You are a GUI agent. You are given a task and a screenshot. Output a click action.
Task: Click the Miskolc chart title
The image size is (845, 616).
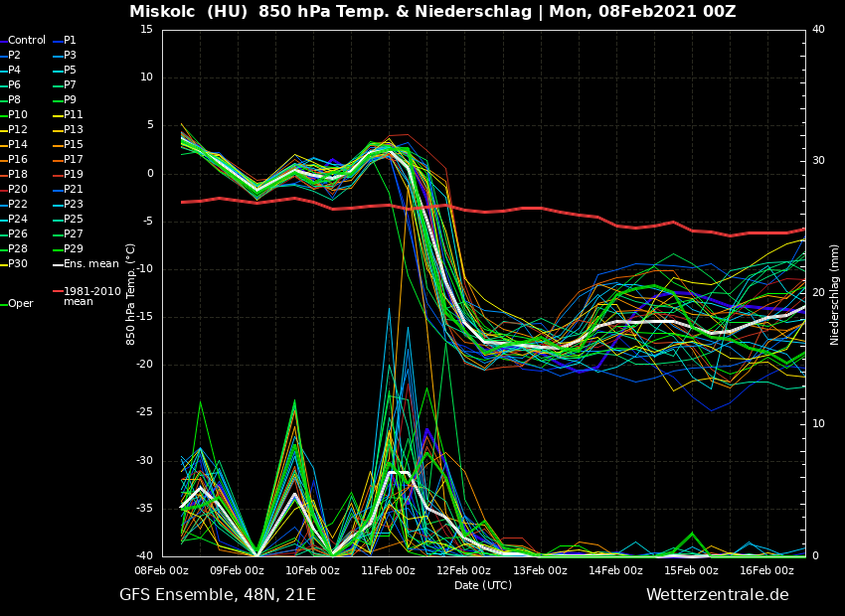click(432, 12)
